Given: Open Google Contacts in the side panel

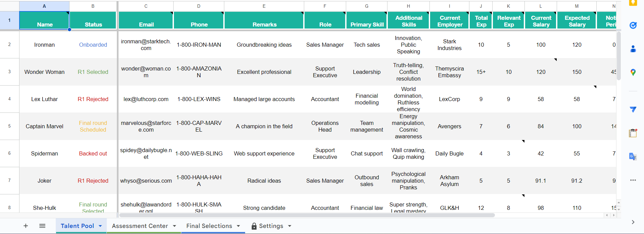Looking at the screenshot, I should pyautogui.click(x=633, y=49).
